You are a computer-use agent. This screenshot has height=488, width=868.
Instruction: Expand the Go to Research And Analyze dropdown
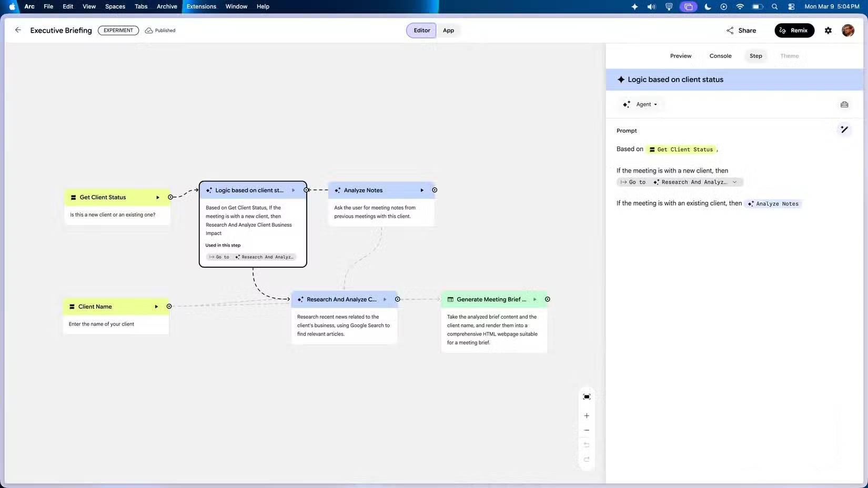click(x=734, y=182)
